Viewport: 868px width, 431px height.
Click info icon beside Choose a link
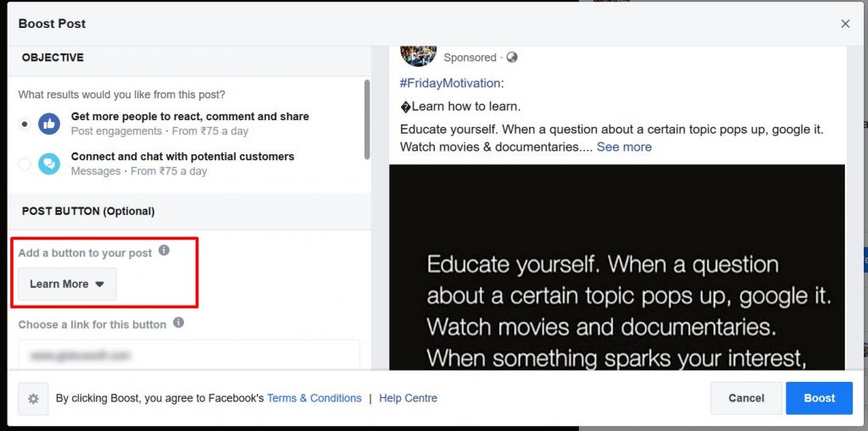(x=178, y=323)
